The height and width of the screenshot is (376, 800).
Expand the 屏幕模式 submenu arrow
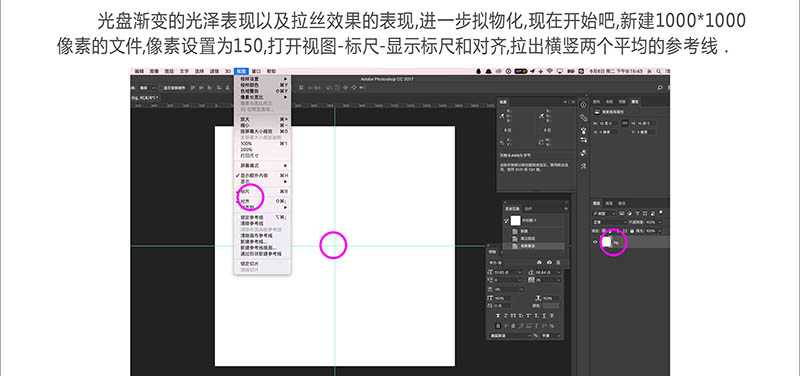click(285, 166)
